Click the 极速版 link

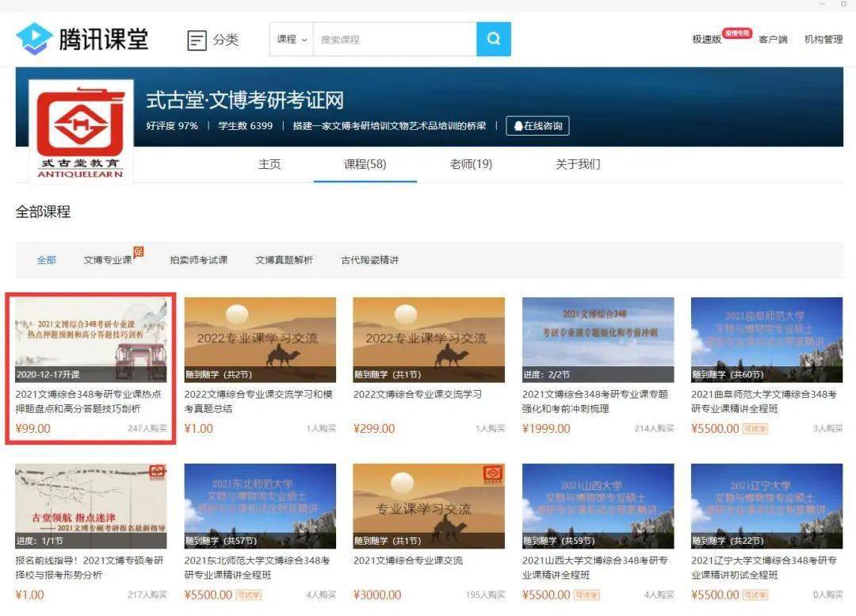tap(705, 37)
